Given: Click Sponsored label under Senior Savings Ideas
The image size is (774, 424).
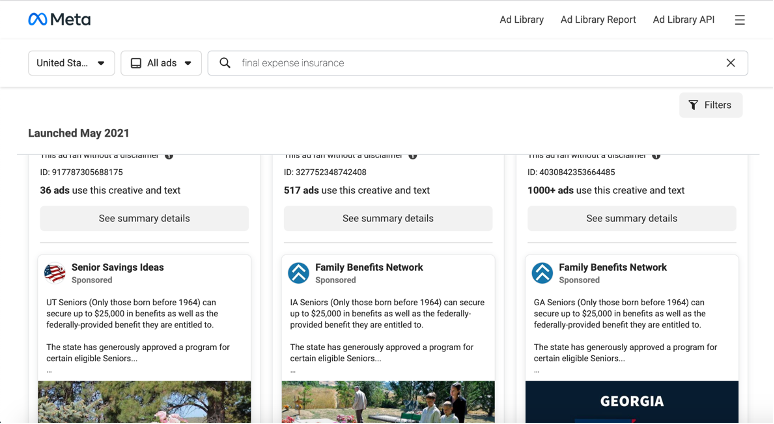Looking at the screenshot, I should [92, 280].
